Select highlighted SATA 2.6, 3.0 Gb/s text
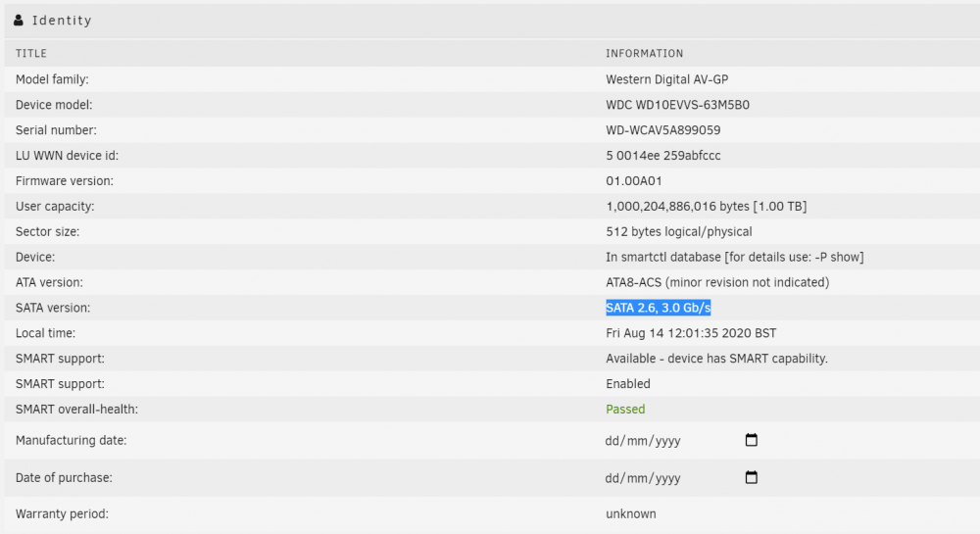The image size is (980, 534). click(x=659, y=308)
